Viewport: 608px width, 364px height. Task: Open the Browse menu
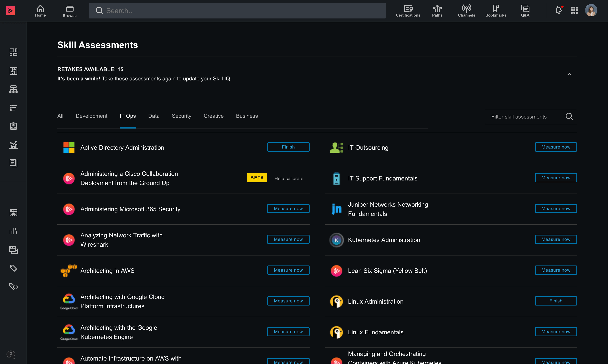pyautogui.click(x=70, y=11)
